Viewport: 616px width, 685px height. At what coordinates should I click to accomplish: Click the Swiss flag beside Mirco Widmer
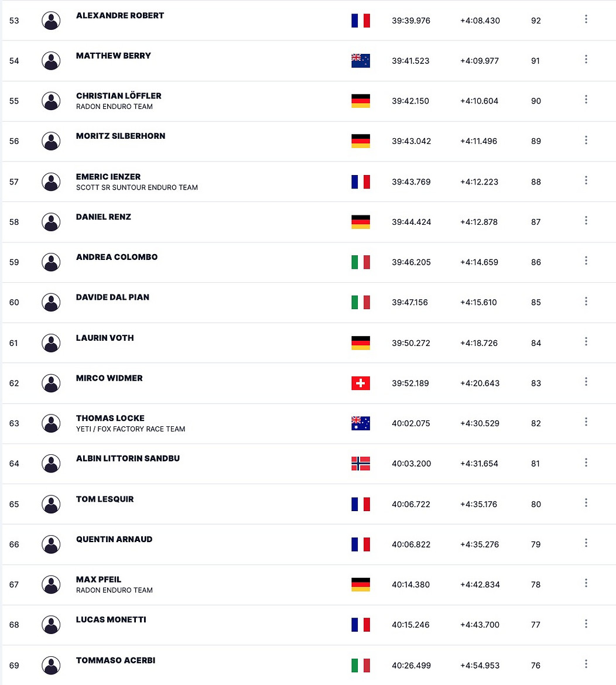click(x=361, y=383)
